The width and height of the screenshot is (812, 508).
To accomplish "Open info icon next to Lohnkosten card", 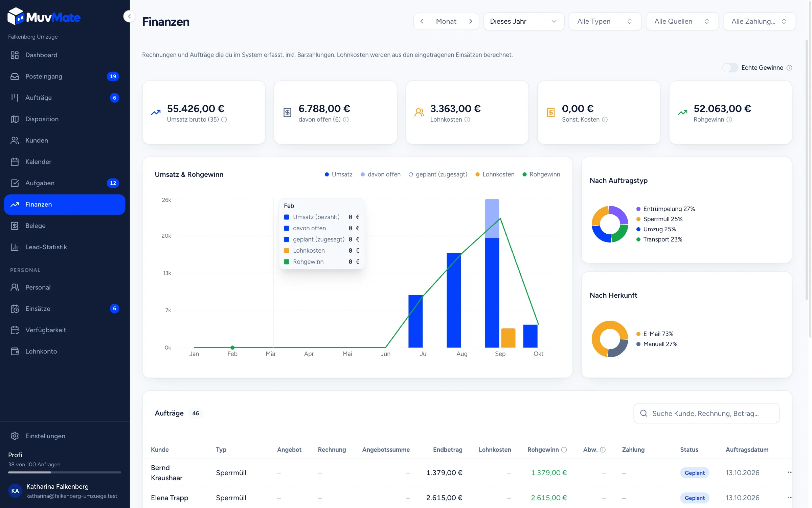I will click(467, 120).
